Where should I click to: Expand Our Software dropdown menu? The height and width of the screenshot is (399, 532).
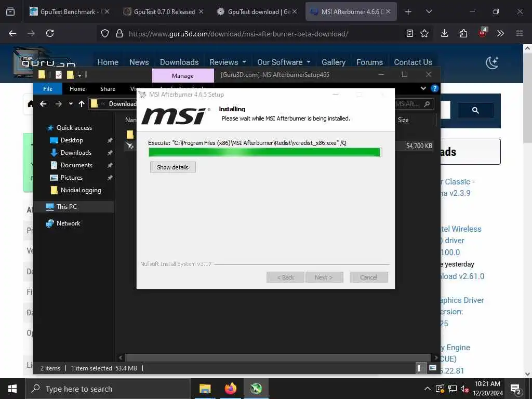coord(284,62)
